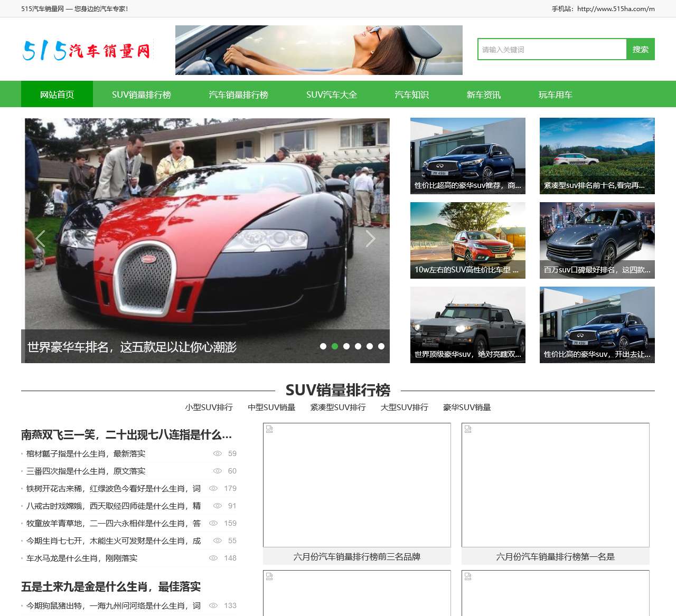
Task: Click eye icon beside view count 55
Action: 217,541
